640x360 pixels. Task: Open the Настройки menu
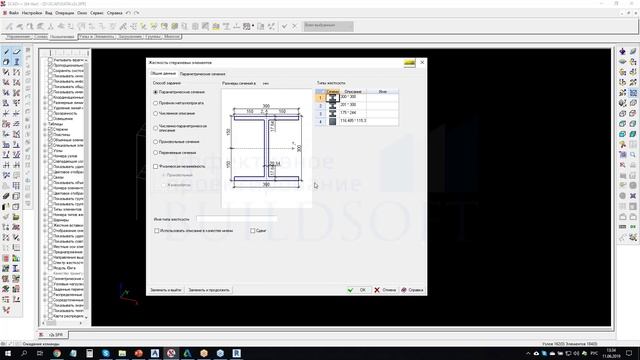(32, 13)
